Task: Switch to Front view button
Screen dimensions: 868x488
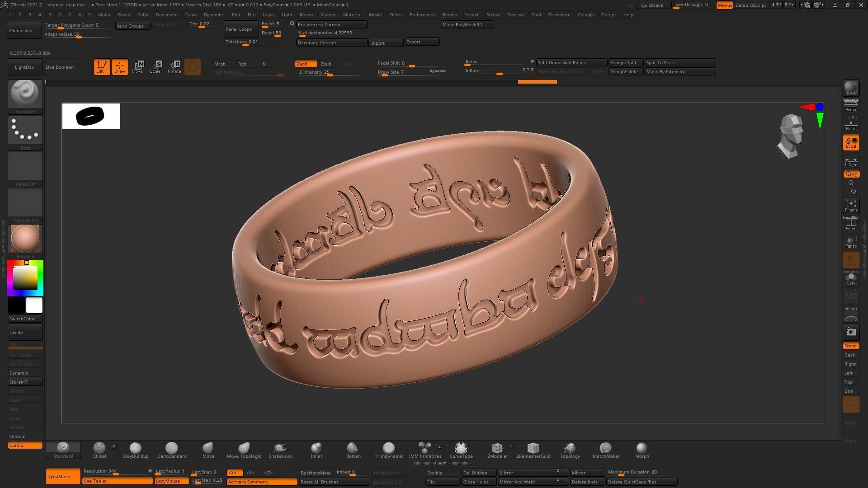Action: 851,346
